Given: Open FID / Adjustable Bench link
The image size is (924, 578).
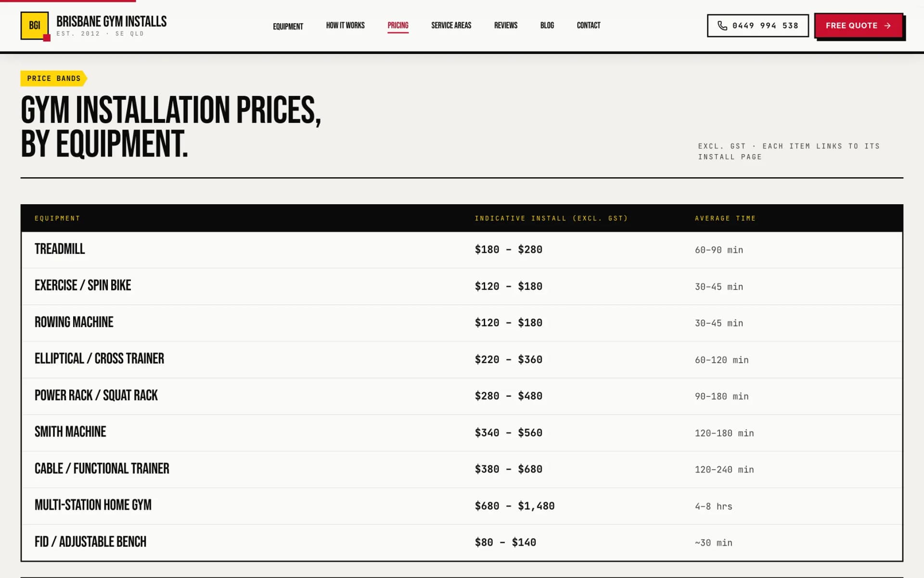Looking at the screenshot, I should coord(90,542).
